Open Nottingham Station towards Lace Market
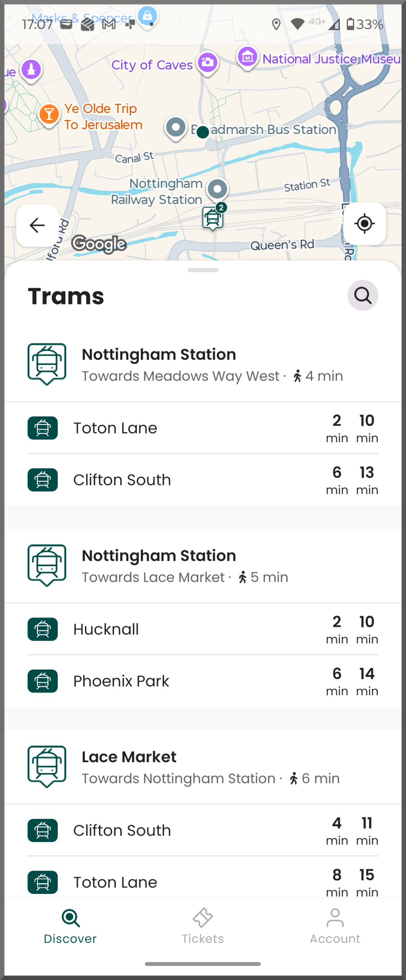406x980 pixels. coord(203,566)
